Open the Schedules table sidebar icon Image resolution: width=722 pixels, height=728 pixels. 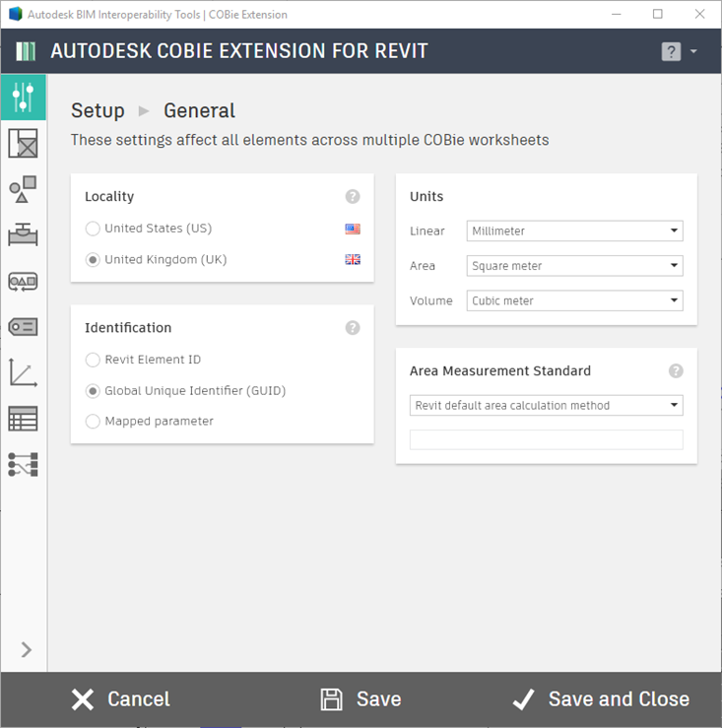(x=24, y=419)
